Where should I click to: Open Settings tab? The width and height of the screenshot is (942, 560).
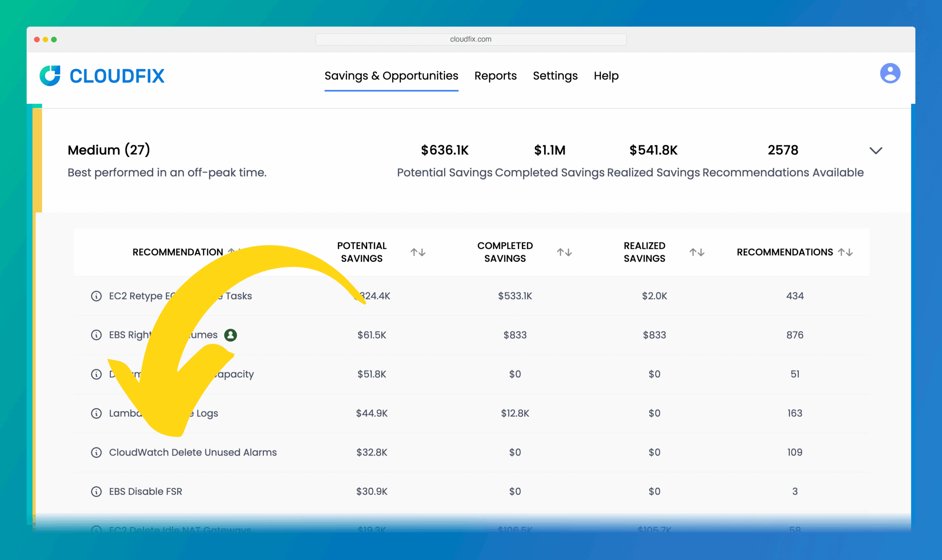(555, 76)
